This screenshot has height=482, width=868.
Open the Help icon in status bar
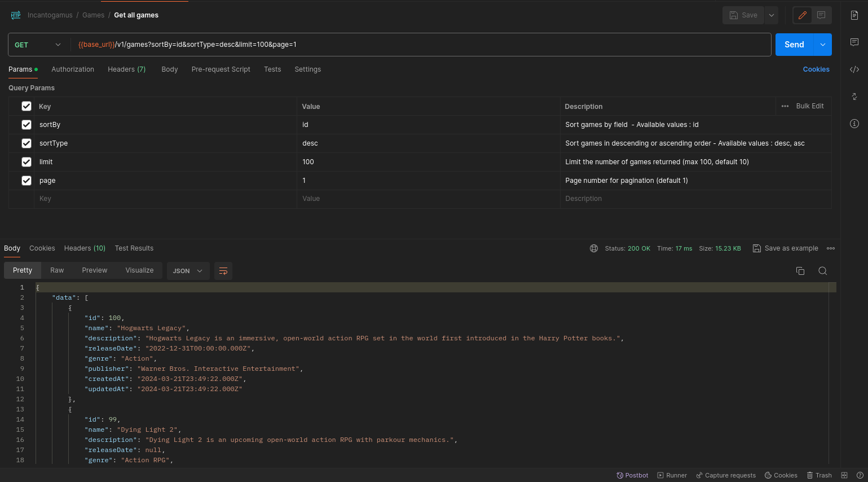[x=860, y=475]
